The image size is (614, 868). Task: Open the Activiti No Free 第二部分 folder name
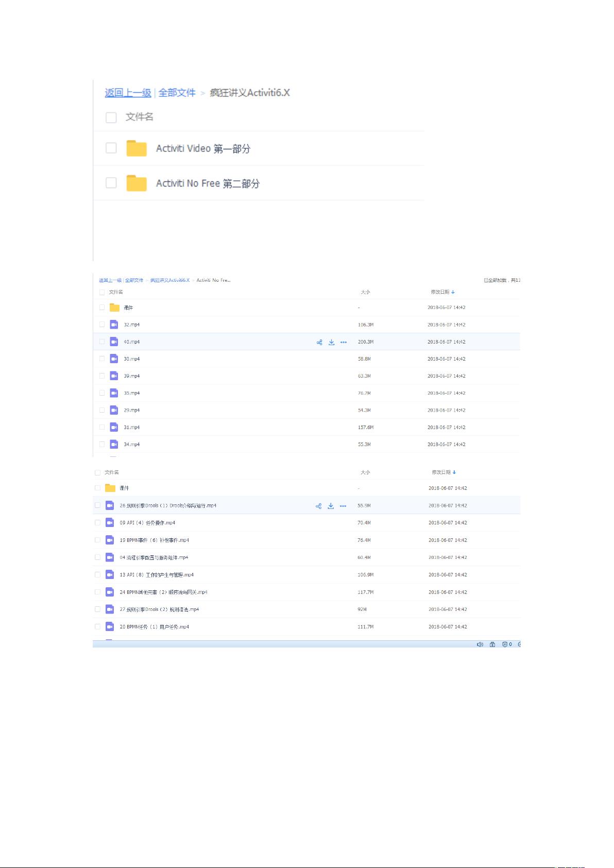(208, 183)
